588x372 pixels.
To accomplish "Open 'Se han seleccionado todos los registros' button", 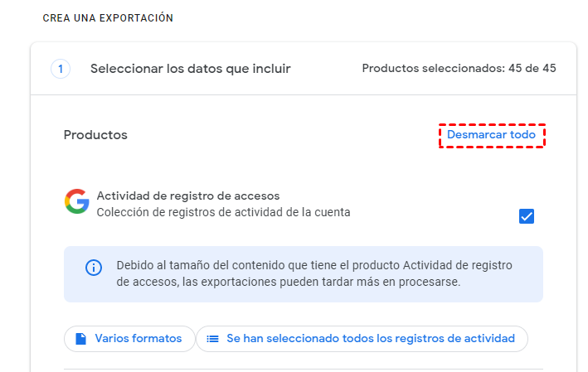I will tap(362, 339).
